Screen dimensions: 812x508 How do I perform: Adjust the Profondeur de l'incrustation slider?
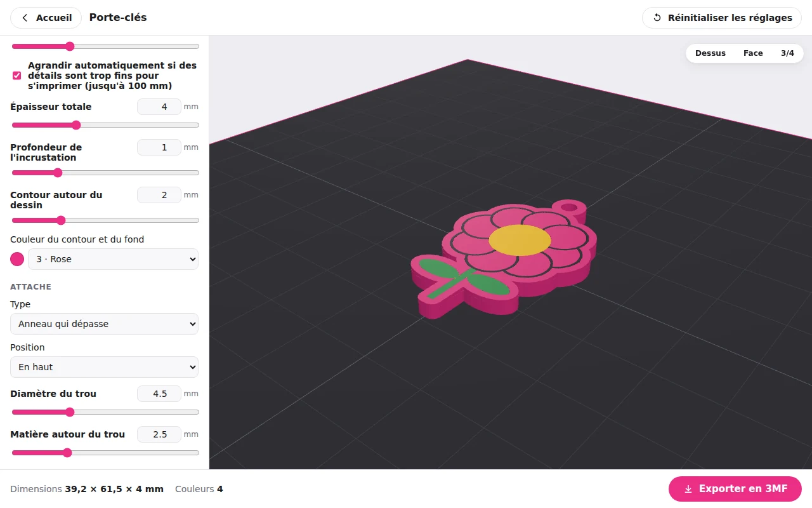(x=105, y=173)
